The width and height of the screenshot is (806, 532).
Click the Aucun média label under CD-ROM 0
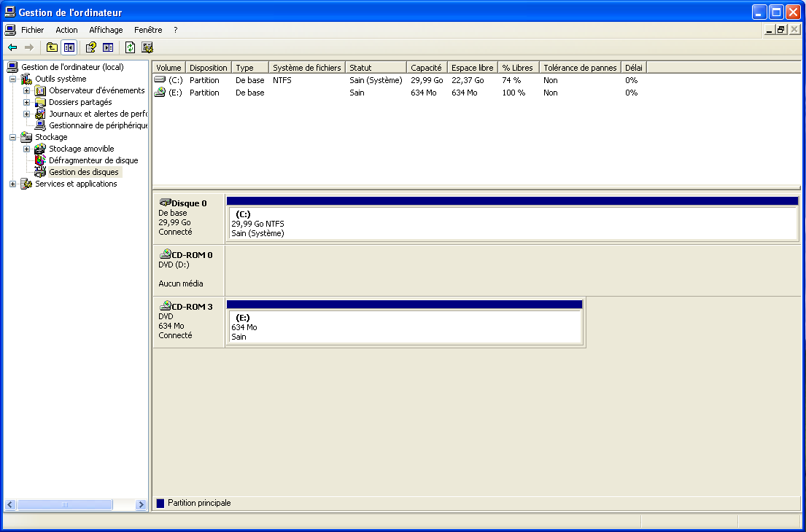click(181, 283)
